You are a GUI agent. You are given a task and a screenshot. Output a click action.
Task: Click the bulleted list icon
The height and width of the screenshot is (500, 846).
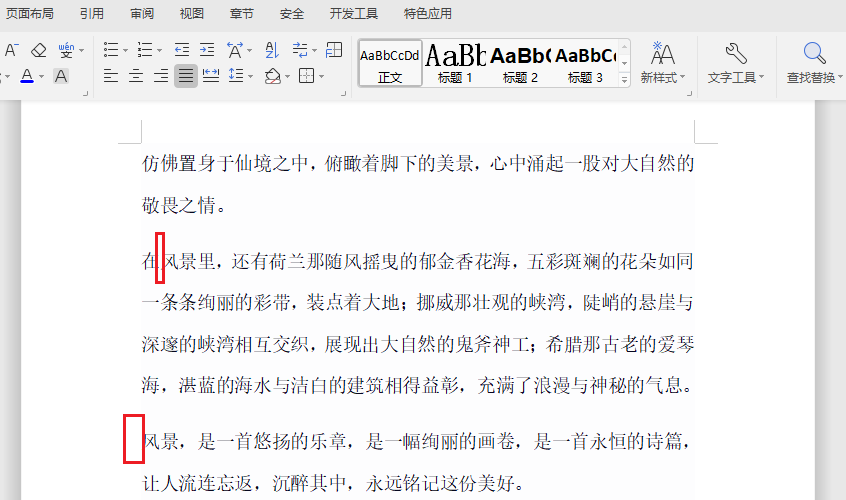pos(111,50)
